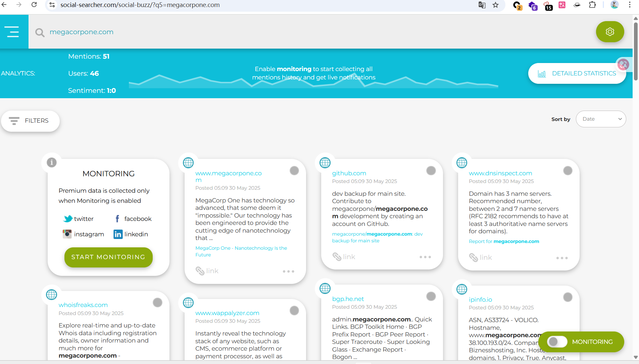639x364 pixels.
Task: Open the www.wappalyzer.com source link
Action: coord(227,313)
